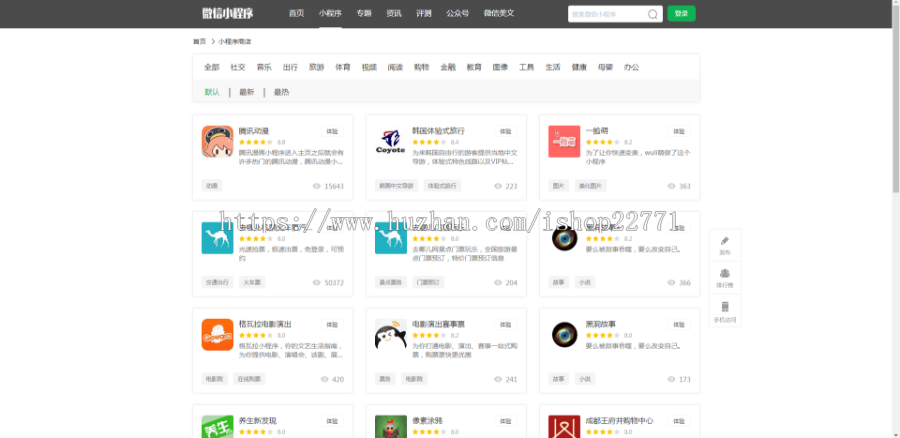
Task: Open the 小程序 navigation tab
Action: click(331, 14)
